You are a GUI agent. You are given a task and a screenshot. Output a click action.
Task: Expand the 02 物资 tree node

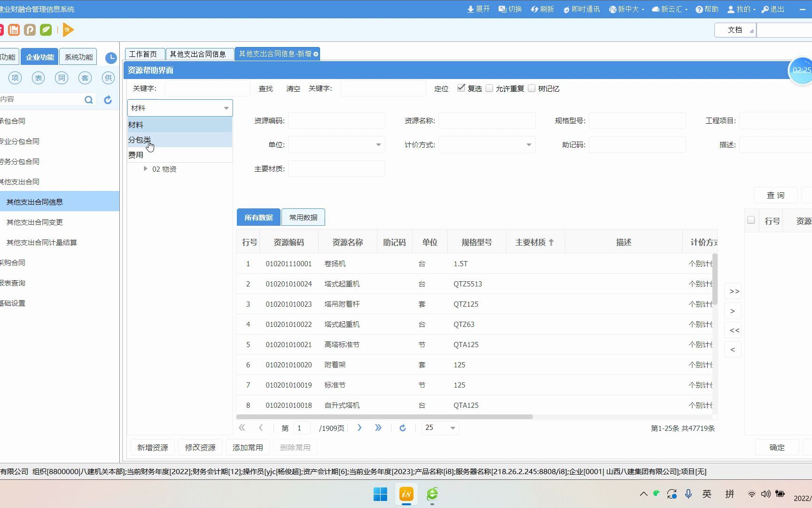145,169
